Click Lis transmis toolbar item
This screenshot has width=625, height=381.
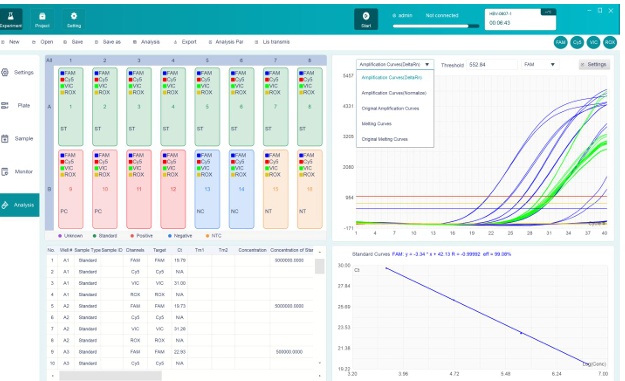click(272, 42)
